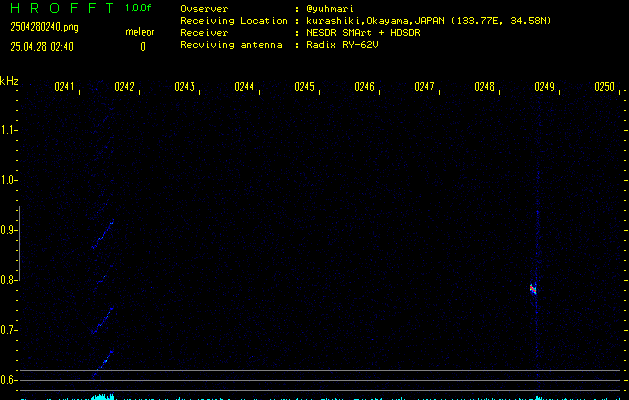Click the cyan signal burst below 0242

(x=103, y=397)
